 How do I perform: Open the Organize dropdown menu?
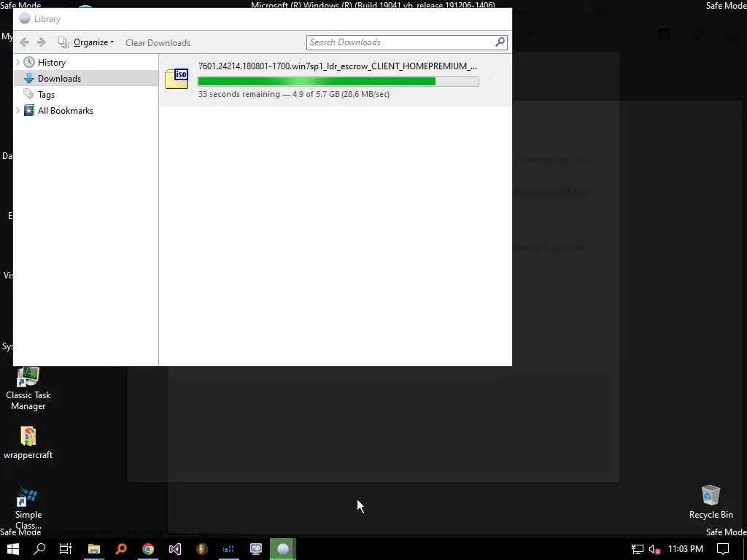point(86,42)
